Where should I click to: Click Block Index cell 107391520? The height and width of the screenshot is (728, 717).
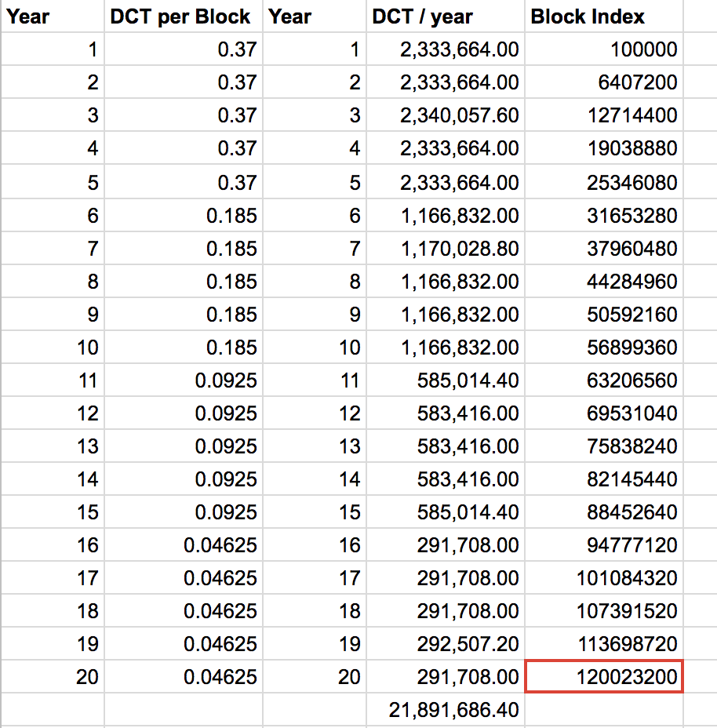pos(604,611)
